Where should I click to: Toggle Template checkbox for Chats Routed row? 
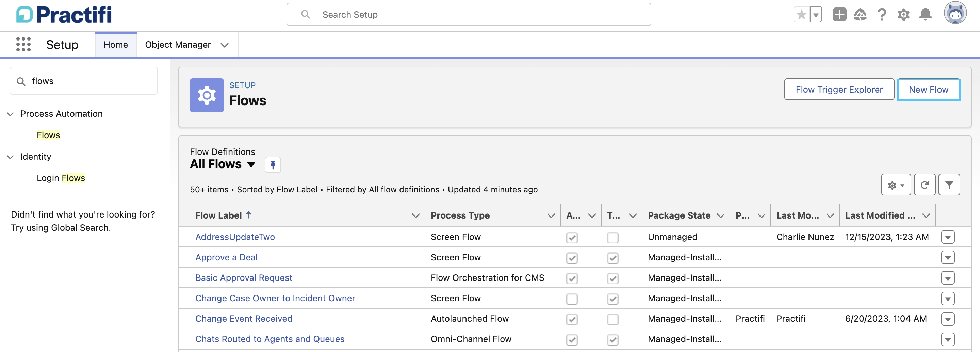[612, 340]
